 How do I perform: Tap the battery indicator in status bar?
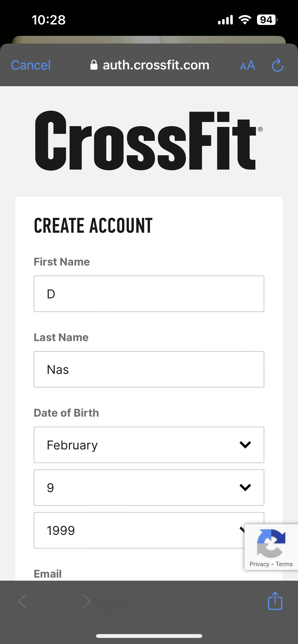pos(267,20)
